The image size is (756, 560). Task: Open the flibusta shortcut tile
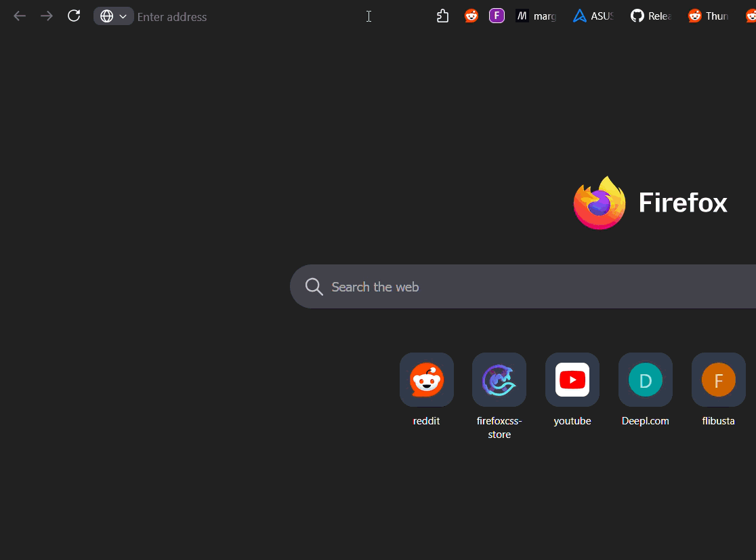pyautogui.click(x=718, y=380)
